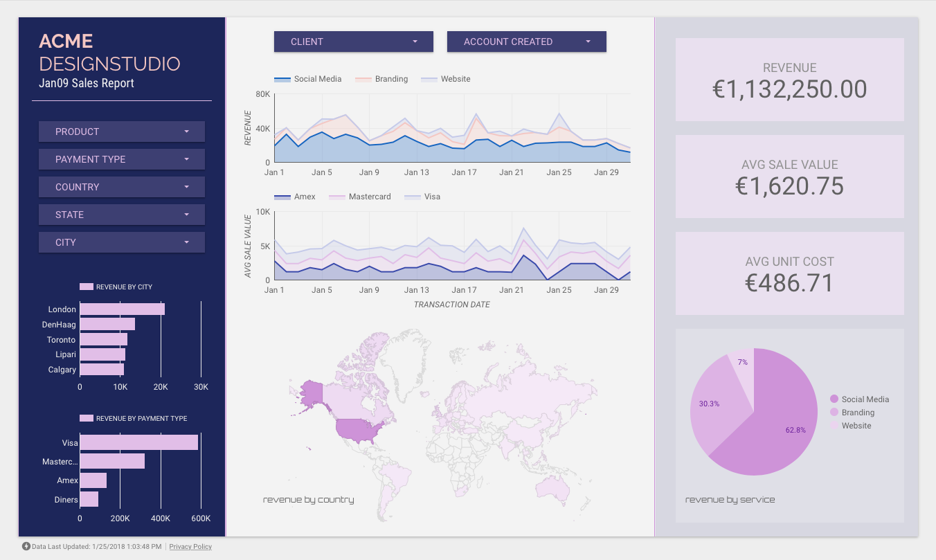Click the Diners bar in payment type chart

(x=89, y=499)
